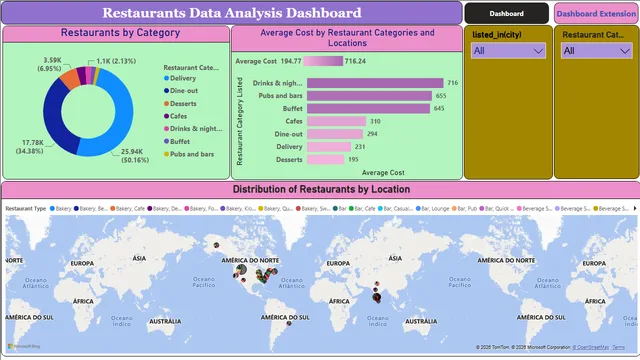Select Drinks & night... in donut legend
Viewport: 640px width, 360px height.
coord(193,129)
